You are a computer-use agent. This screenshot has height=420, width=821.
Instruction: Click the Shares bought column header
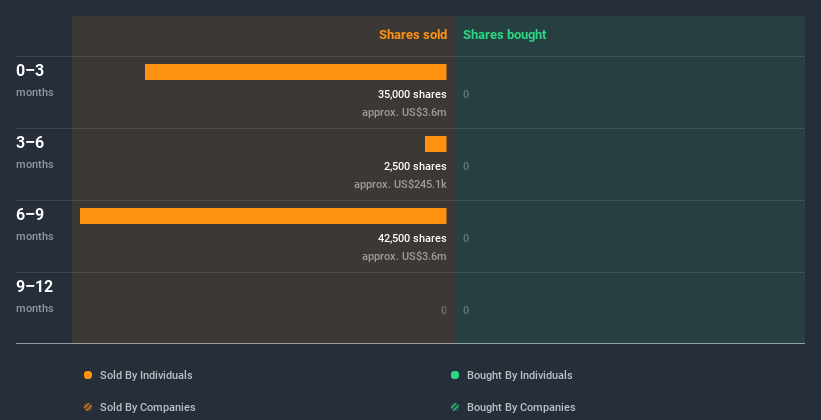(x=505, y=35)
